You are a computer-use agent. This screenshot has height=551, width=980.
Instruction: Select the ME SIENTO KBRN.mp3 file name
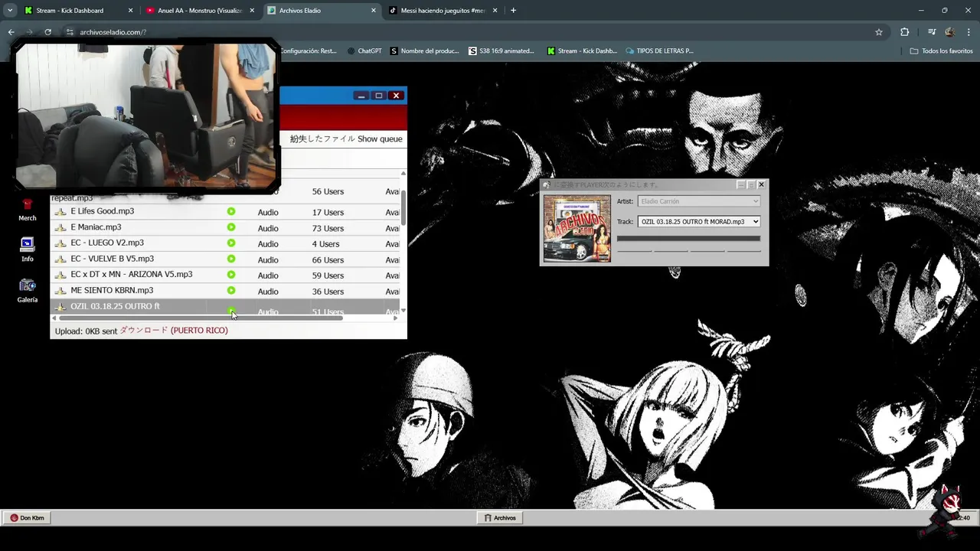[112, 290]
